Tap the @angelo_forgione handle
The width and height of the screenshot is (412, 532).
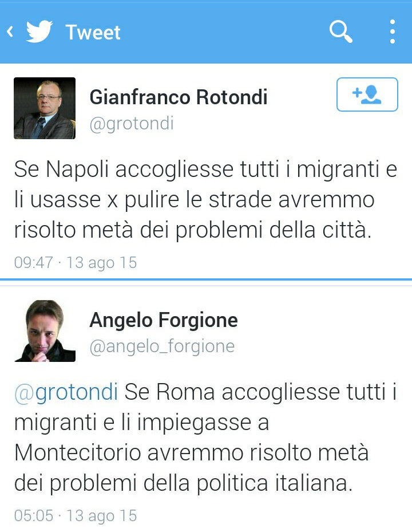[x=162, y=346]
